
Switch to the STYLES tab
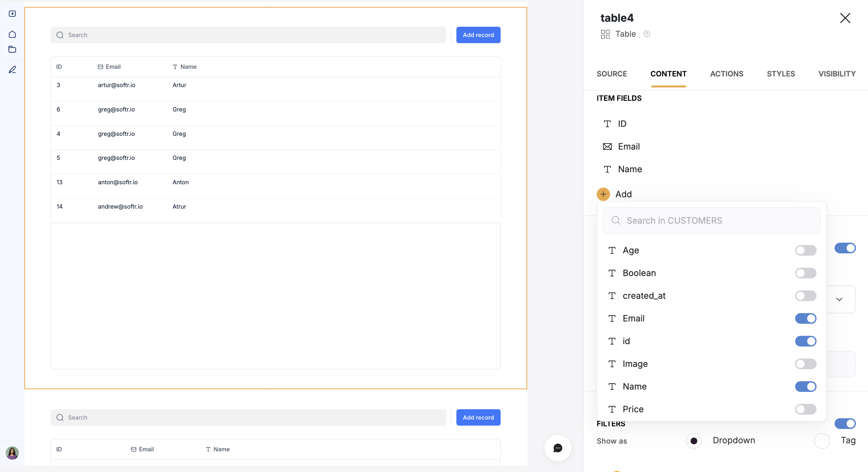pos(780,74)
